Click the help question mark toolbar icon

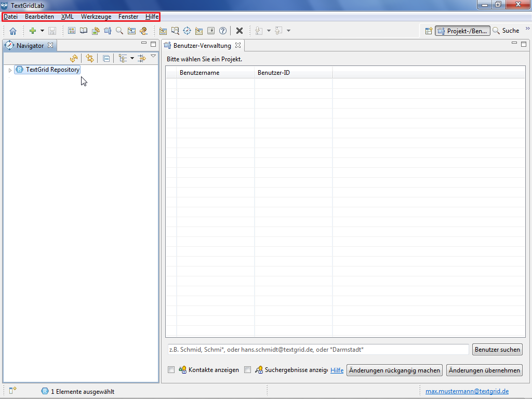pos(223,31)
